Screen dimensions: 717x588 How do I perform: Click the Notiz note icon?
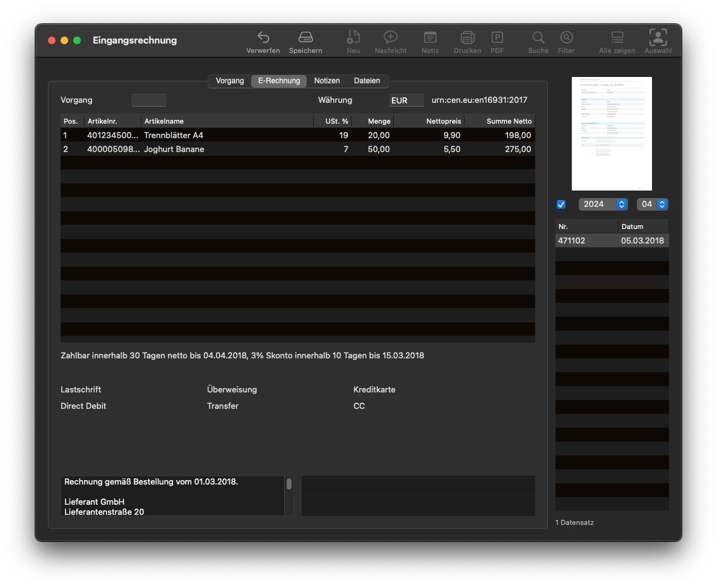coord(430,38)
